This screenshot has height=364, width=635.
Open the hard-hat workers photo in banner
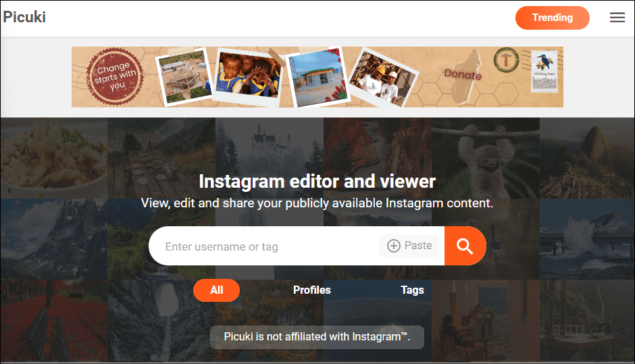pyautogui.click(x=383, y=78)
